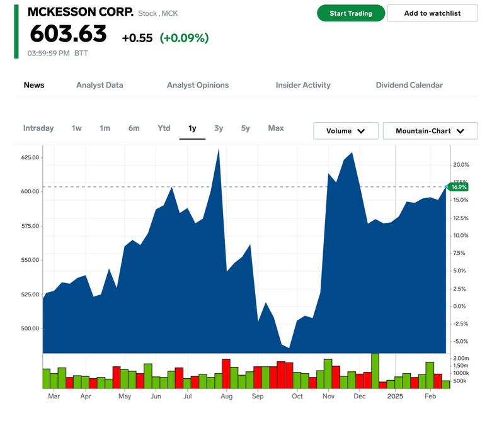Click the green 16.9% price marker
504x421 pixels.
coord(459,187)
